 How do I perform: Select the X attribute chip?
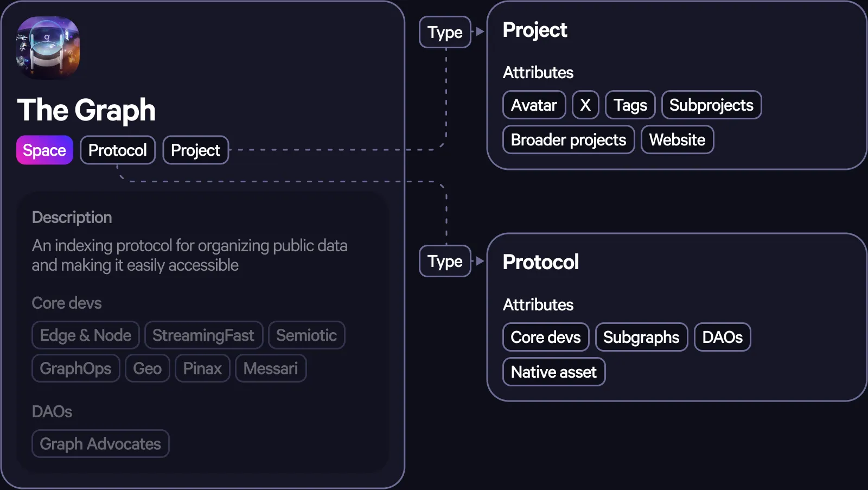click(x=585, y=105)
